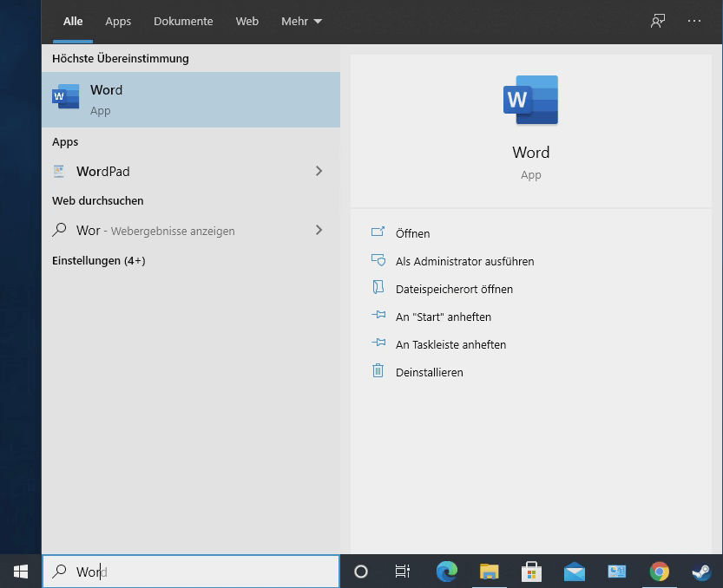Click Deinstallieren for Word
This screenshot has width=723, height=588.
point(429,372)
